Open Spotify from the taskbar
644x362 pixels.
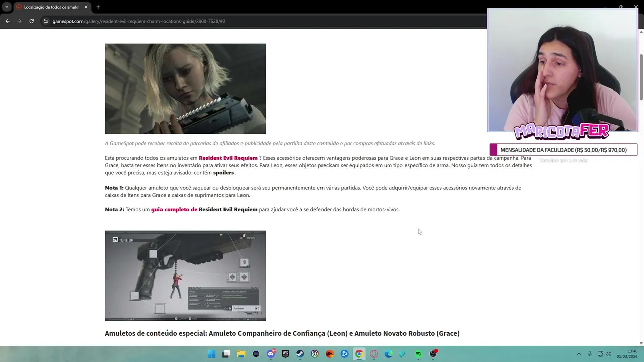[x=418, y=354]
